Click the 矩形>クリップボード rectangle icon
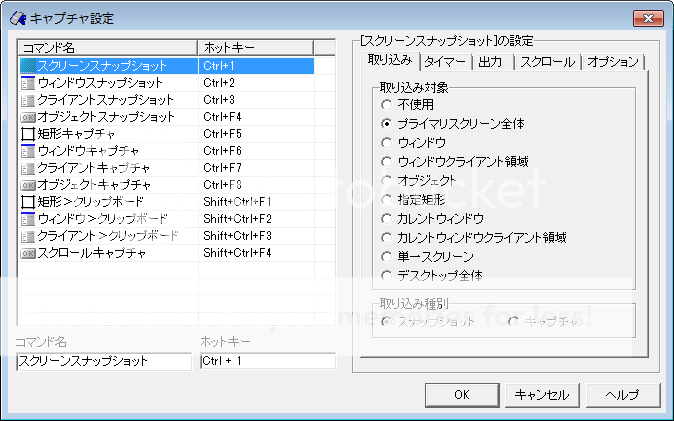Screen dimensions: 674x421 28,202
